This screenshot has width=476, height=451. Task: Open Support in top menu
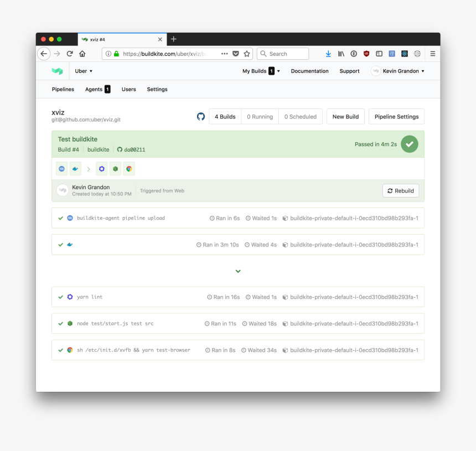pos(349,71)
